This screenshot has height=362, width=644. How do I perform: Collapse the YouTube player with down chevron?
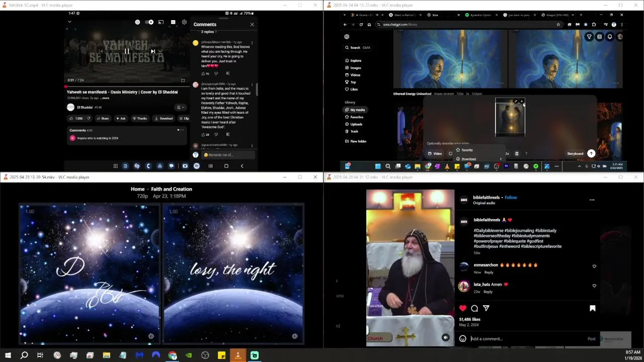click(x=69, y=22)
